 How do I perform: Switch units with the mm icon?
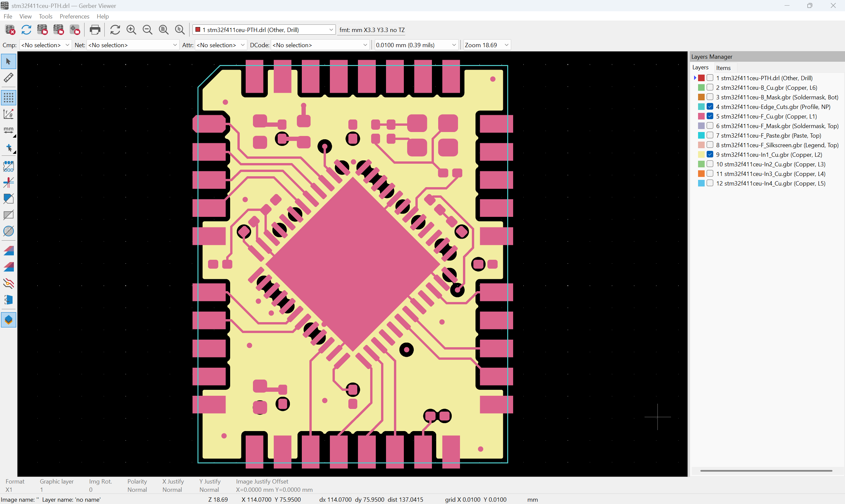(9, 130)
